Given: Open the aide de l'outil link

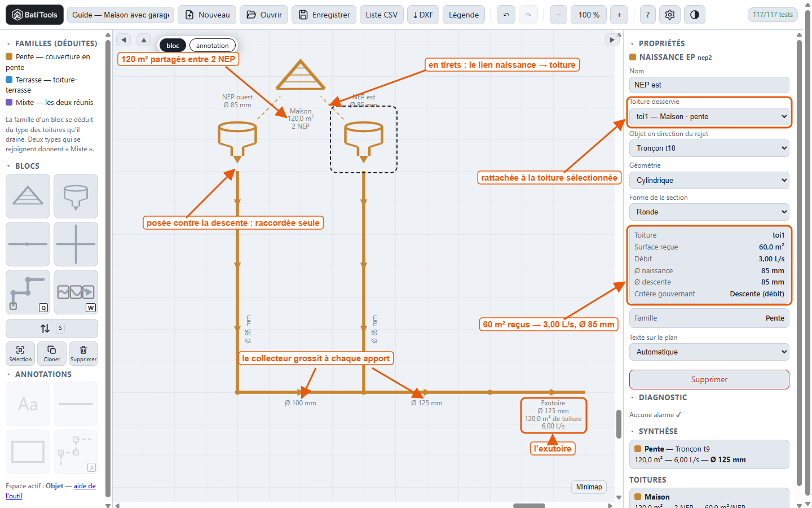Looking at the screenshot, I should click(x=51, y=491).
